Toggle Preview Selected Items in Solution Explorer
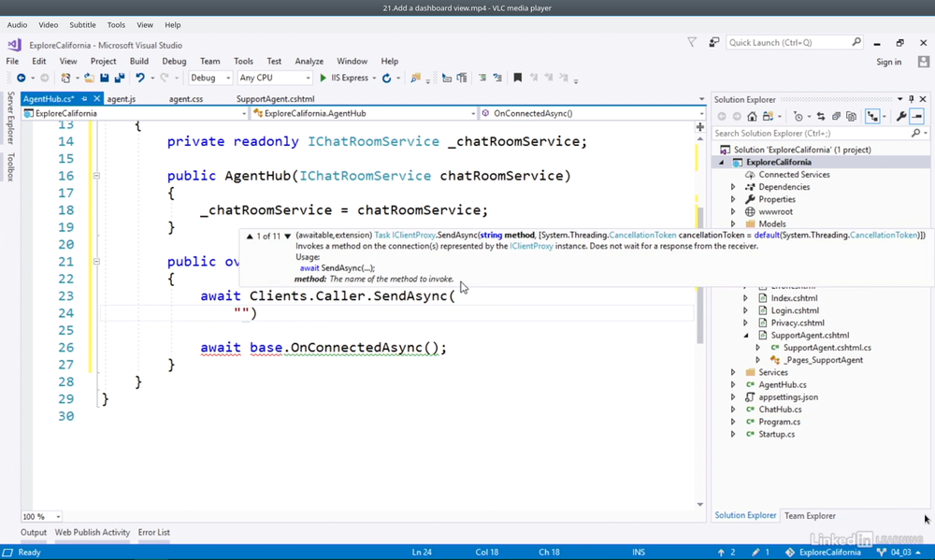This screenshot has height=560, width=935. [x=916, y=116]
